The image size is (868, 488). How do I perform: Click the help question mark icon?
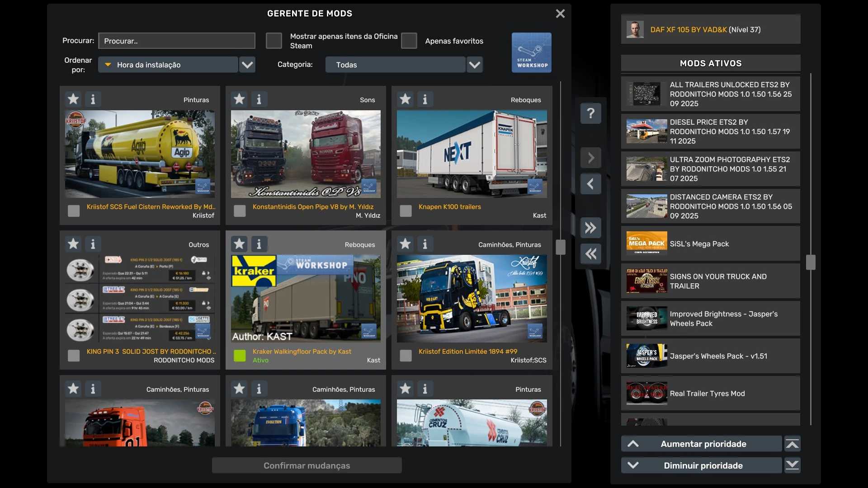click(590, 113)
